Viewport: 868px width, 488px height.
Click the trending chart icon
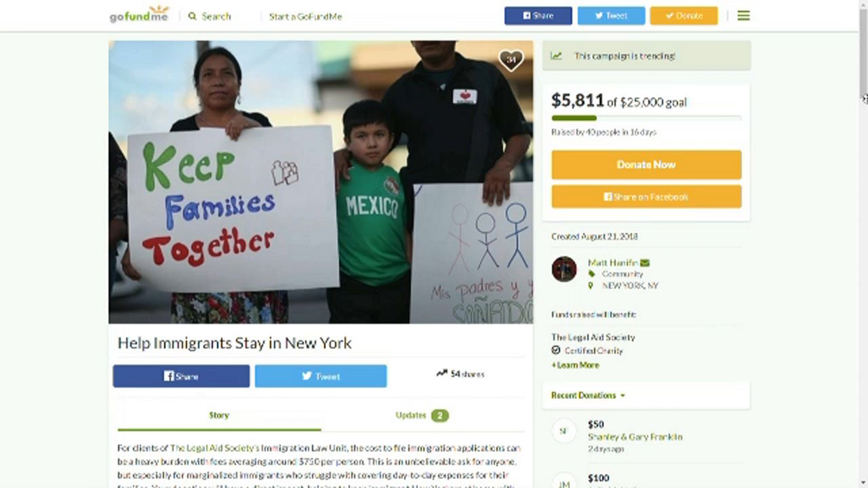point(556,56)
